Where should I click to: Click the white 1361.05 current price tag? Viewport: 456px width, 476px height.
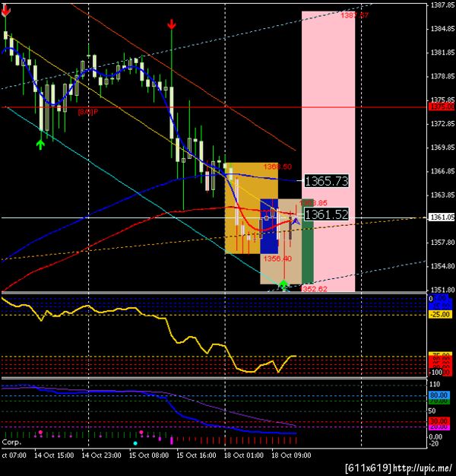click(442, 217)
